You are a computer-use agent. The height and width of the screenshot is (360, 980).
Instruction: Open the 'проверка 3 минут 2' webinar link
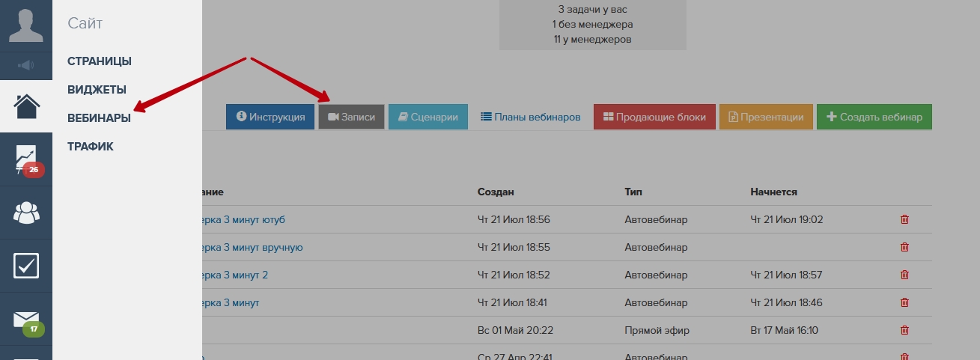tap(234, 275)
